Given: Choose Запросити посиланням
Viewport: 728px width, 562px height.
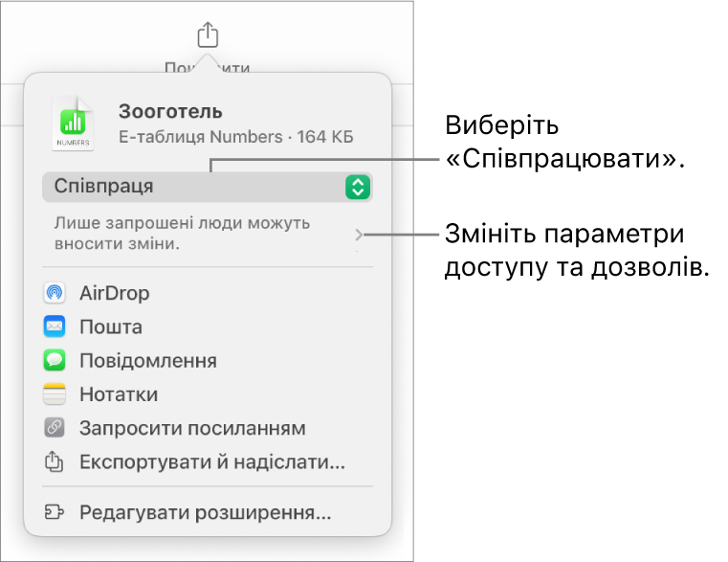Looking at the screenshot, I should [x=192, y=429].
